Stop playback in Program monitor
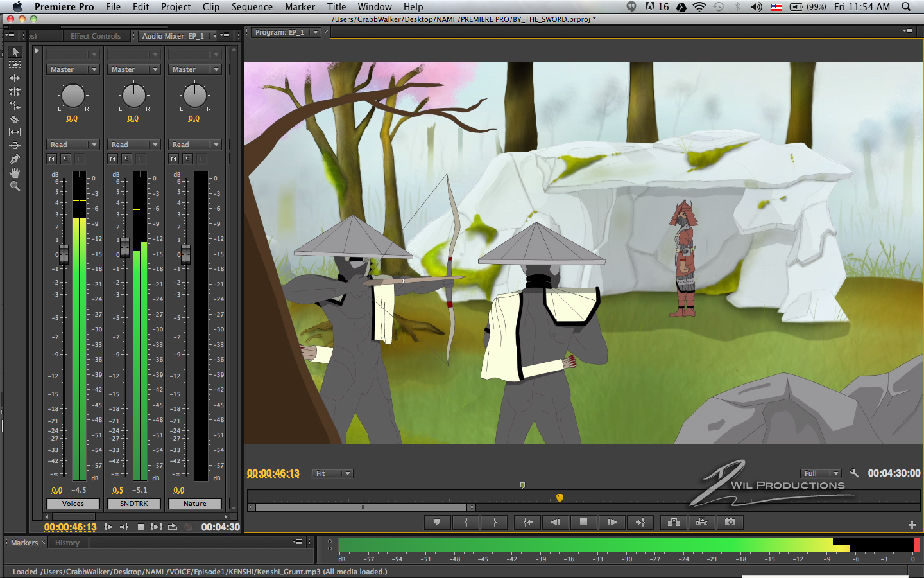924x578 pixels. (584, 522)
